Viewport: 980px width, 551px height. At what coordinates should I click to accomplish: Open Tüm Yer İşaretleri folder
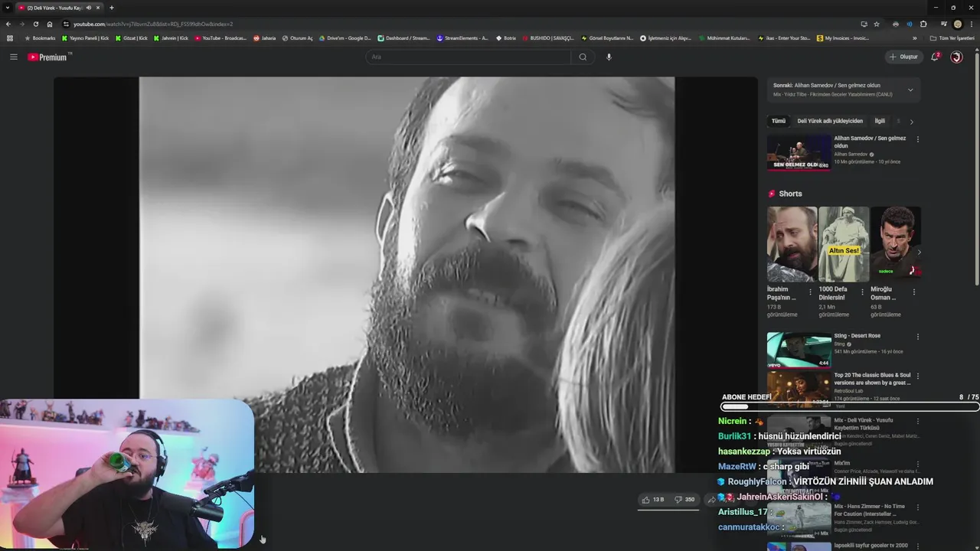point(952,38)
